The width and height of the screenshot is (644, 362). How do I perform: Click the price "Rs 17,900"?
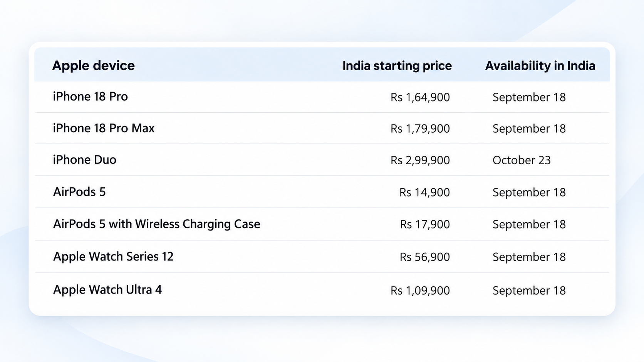pos(425,224)
